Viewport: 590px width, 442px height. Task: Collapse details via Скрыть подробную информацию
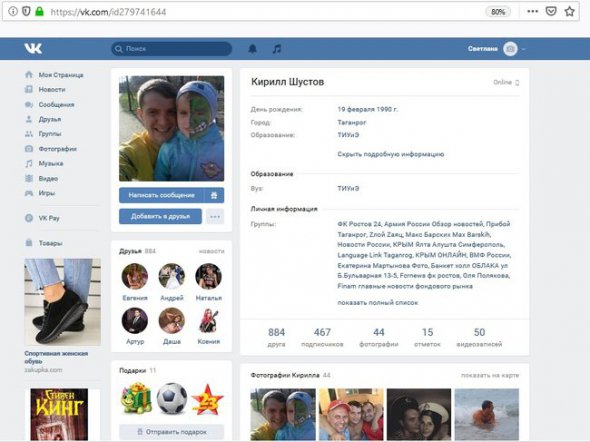391,154
